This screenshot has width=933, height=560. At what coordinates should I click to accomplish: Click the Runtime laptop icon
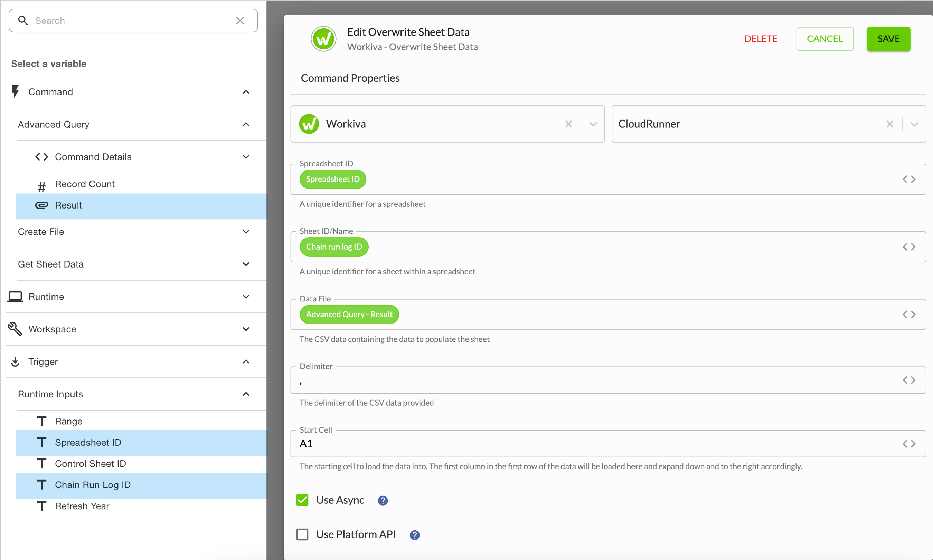click(x=15, y=297)
